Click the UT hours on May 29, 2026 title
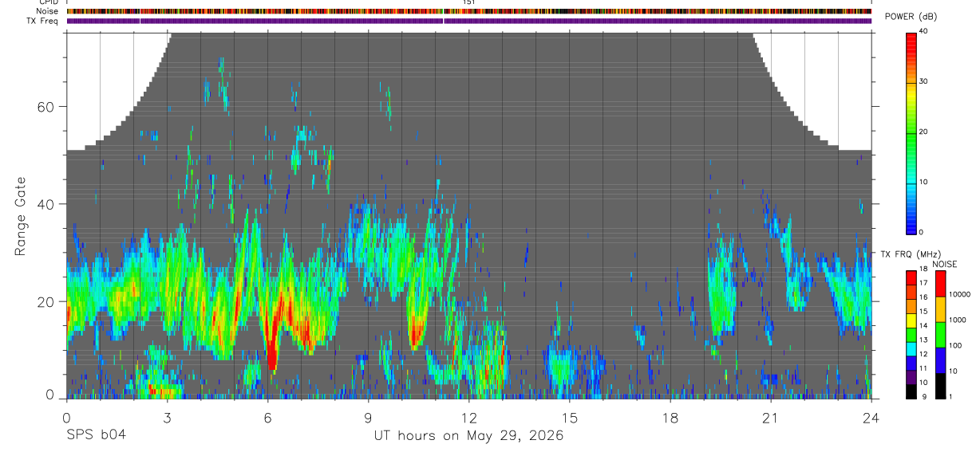This screenshot has height=452, width=980. point(468,436)
